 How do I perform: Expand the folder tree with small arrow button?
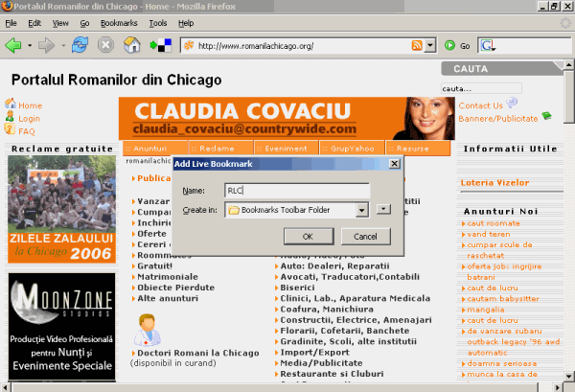click(383, 209)
